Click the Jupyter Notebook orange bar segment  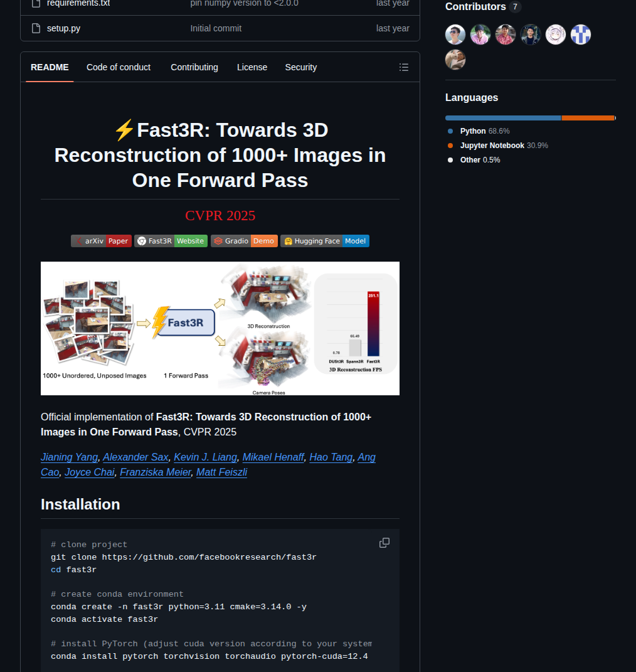point(588,118)
